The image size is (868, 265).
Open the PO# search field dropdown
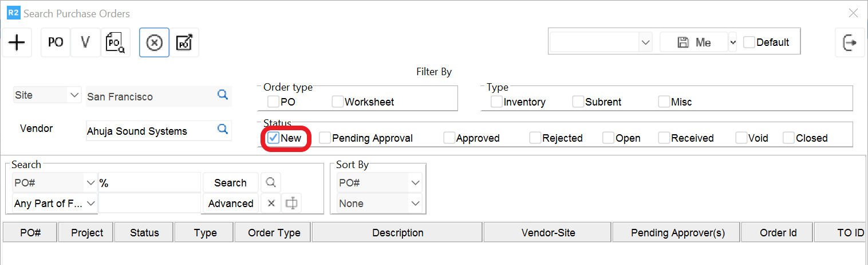90,183
